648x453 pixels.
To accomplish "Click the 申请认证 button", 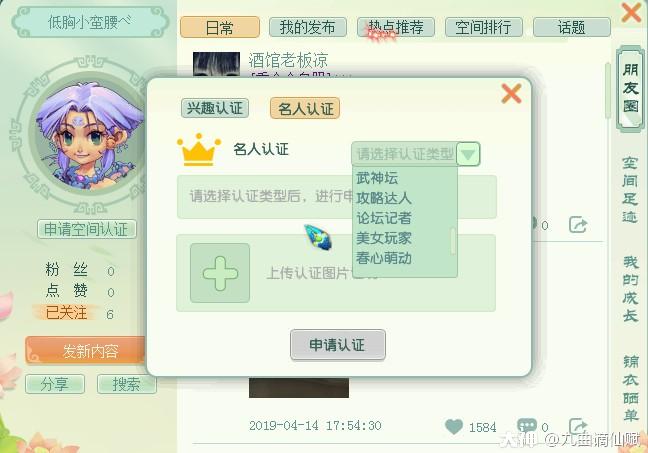I will tap(338, 345).
